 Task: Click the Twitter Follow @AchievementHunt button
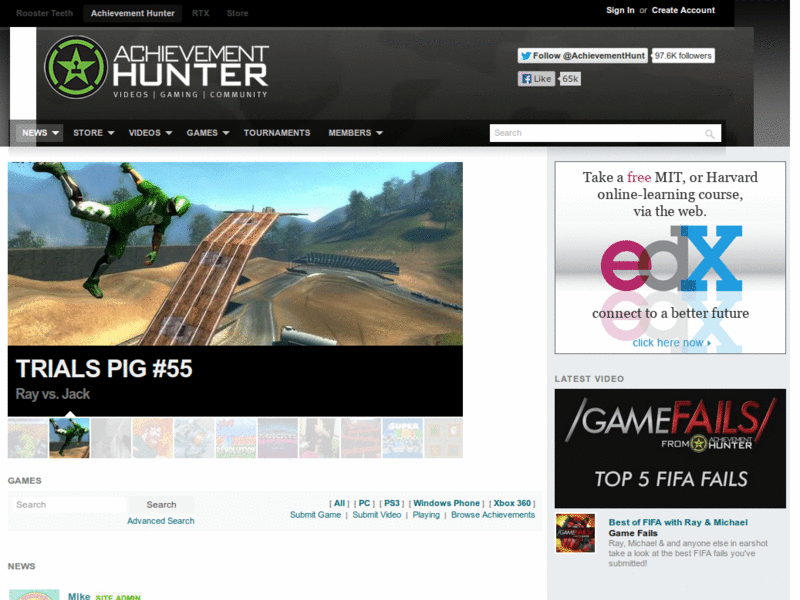(583, 56)
